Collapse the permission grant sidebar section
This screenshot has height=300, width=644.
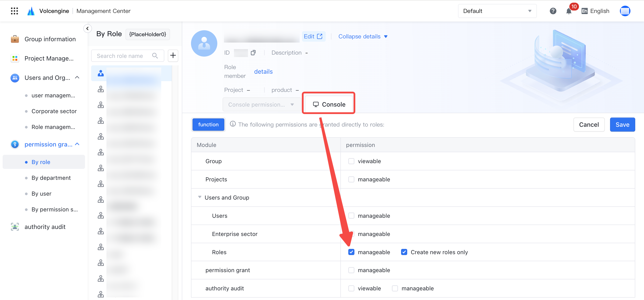(77, 144)
